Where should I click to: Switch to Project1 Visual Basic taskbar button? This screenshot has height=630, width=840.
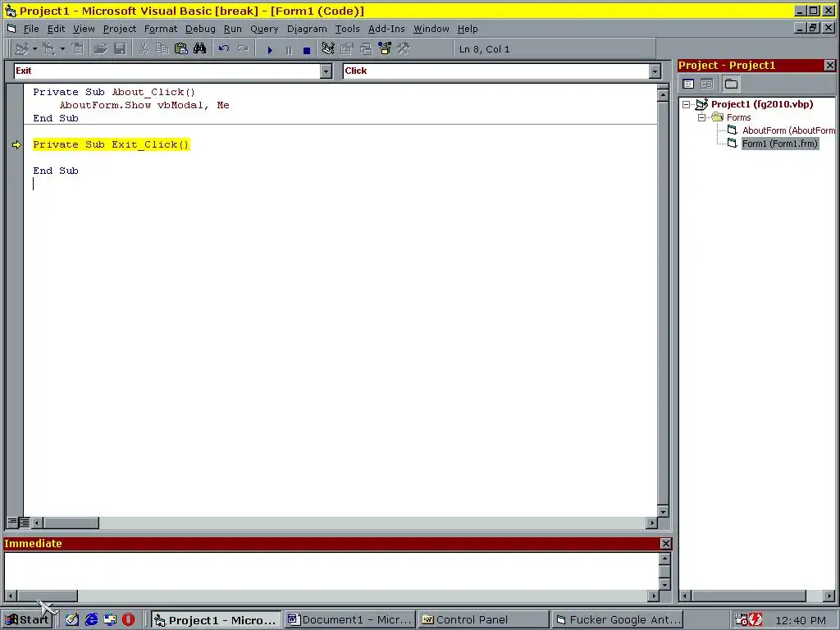[216, 620]
